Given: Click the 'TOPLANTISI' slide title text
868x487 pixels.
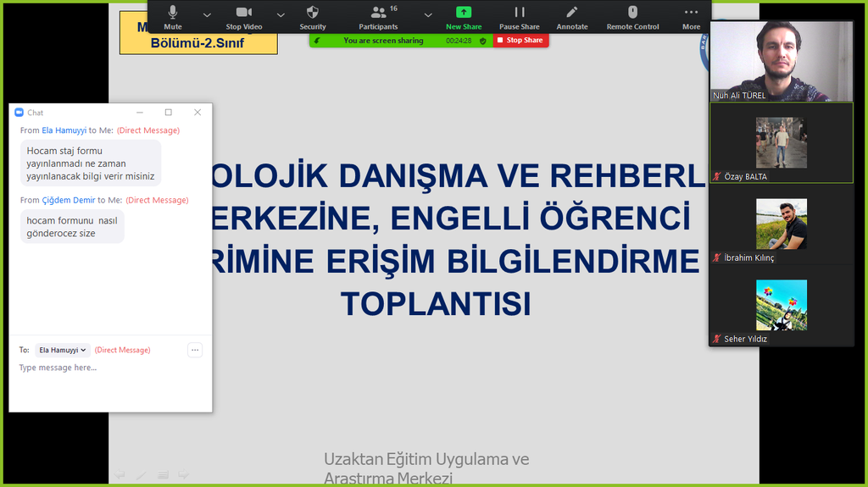Looking at the screenshot, I should click(436, 304).
